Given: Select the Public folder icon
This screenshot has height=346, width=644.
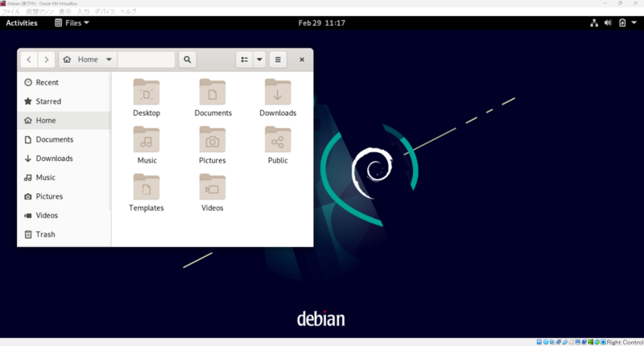Looking at the screenshot, I should coord(278,139).
